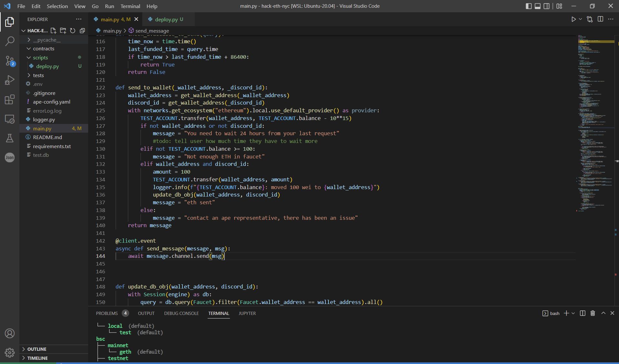The height and width of the screenshot is (364, 619).
Task: Collapse all folders in Explorer
Action: point(82,31)
